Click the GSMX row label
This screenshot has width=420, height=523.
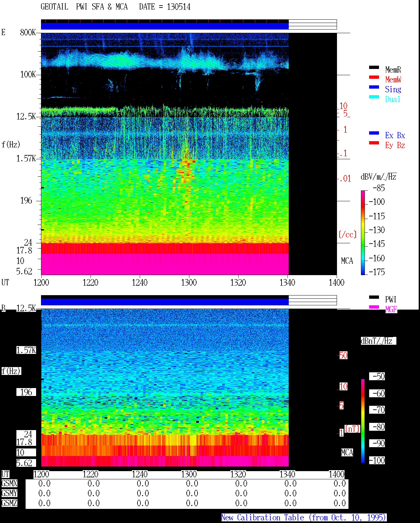pos(9,484)
